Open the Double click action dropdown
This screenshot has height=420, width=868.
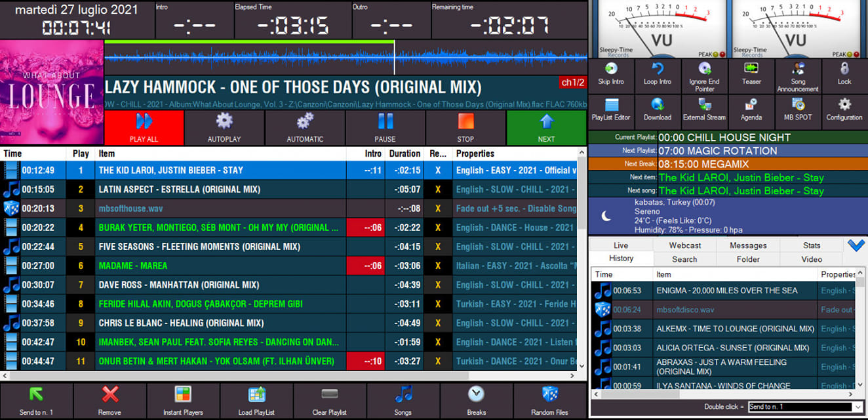click(858, 407)
